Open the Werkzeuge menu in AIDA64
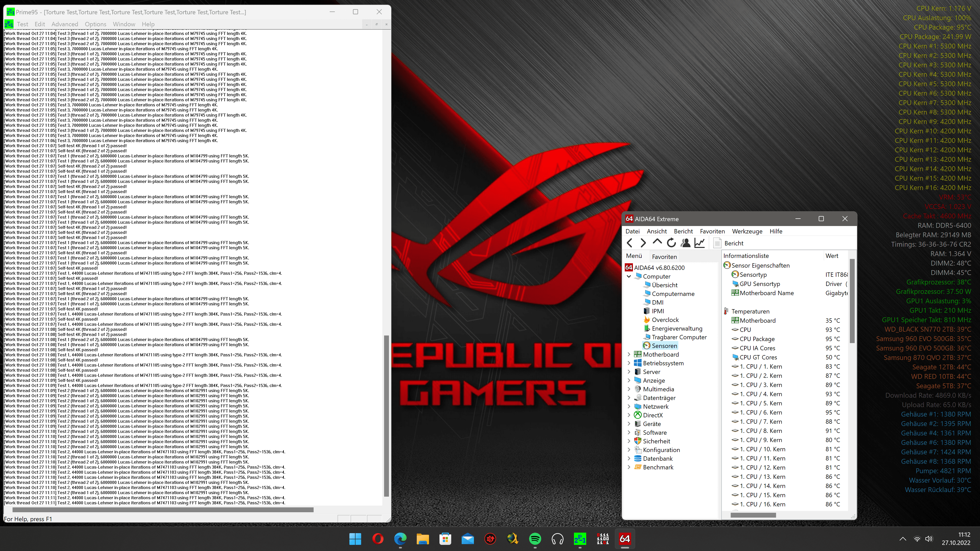980x551 pixels. click(747, 231)
